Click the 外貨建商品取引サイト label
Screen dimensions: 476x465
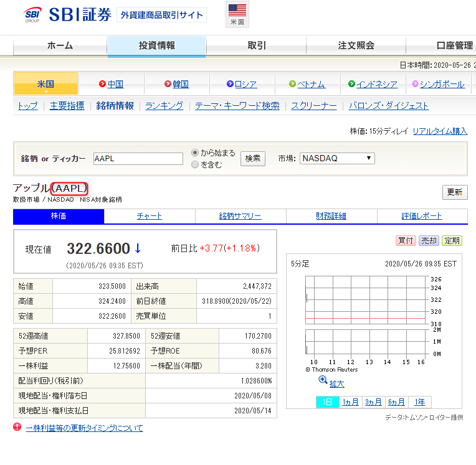click(x=161, y=15)
